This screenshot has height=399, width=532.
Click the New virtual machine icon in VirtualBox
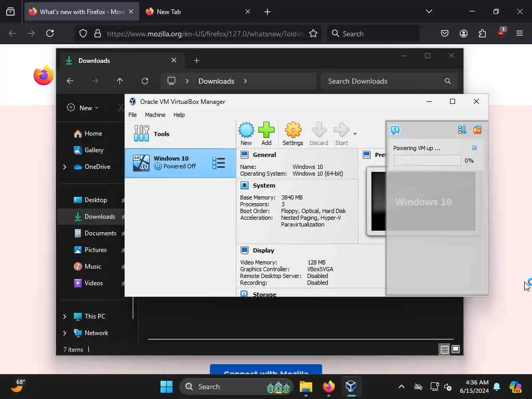(x=246, y=134)
